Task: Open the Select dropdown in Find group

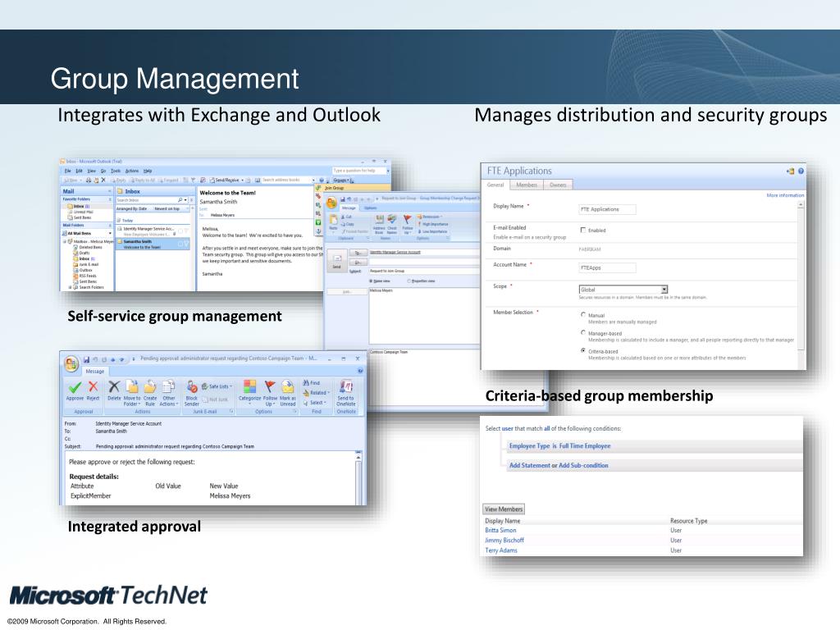Action: pyautogui.click(x=314, y=402)
